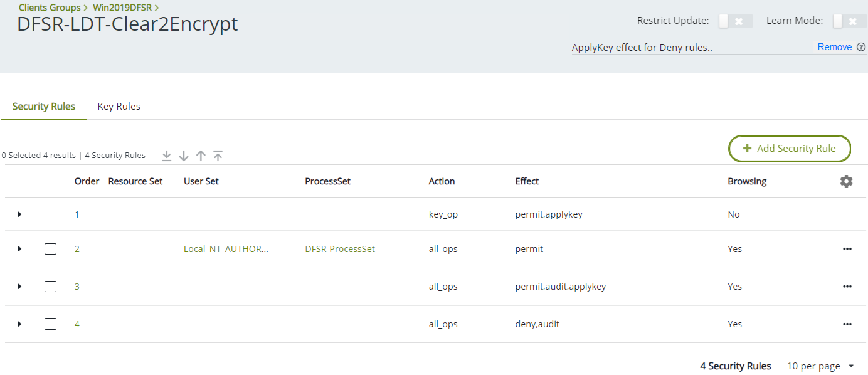Viewport: 868px width, 375px height.
Task: Toggle the Restrict Update switch
Action: (734, 21)
